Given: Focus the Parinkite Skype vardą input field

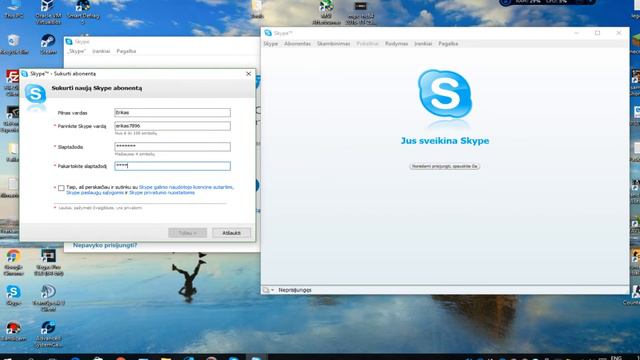Looking at the screenshot, I should [x=172, y=126].
